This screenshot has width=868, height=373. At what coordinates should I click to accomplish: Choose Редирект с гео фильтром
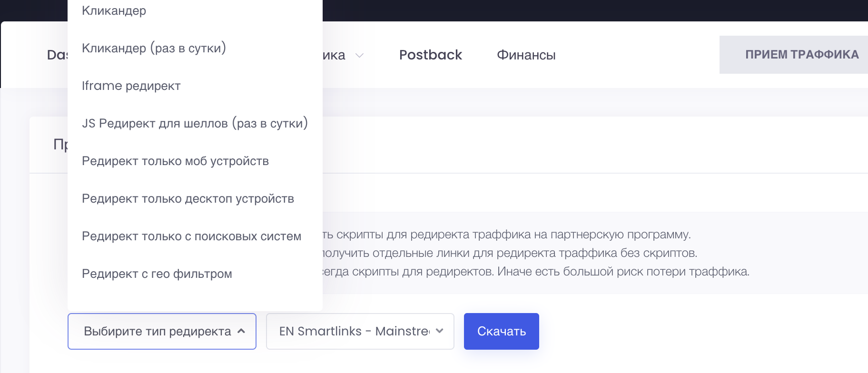coord(157,274)
